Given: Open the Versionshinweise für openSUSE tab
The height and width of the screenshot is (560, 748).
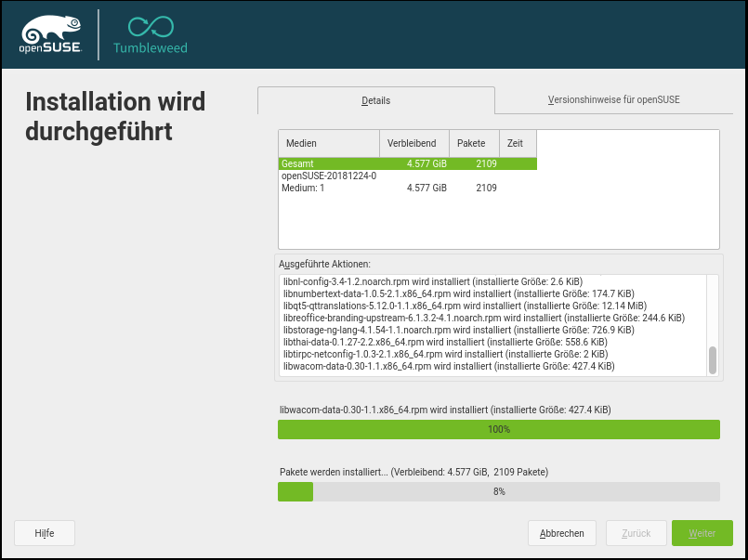Looking at the screenshot, I should pos(614,100).
